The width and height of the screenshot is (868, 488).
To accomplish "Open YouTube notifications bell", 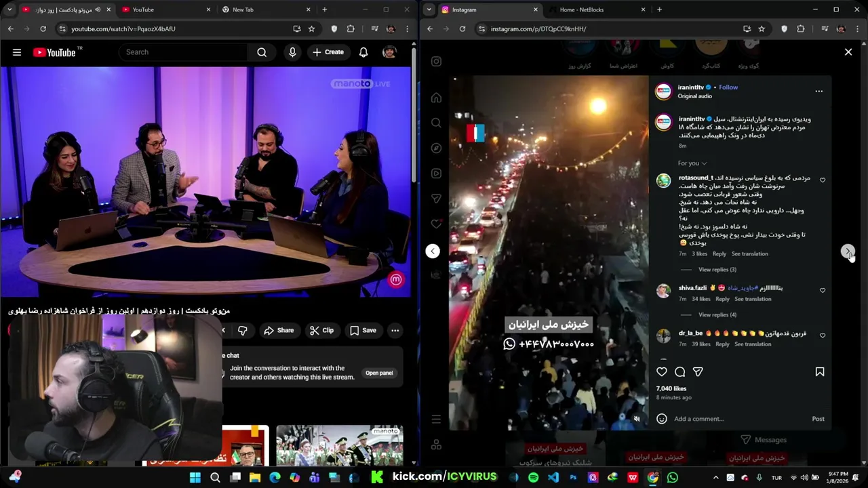I will [363, 52].
